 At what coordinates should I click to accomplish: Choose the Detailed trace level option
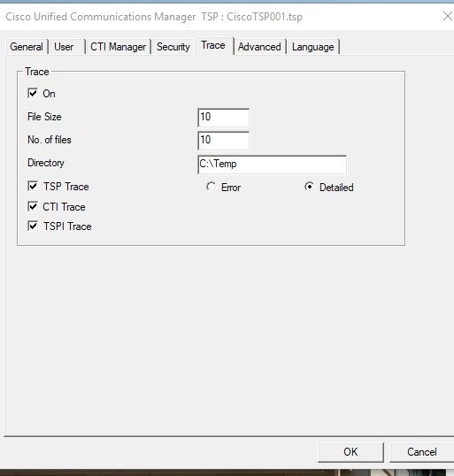click(309, 187)
